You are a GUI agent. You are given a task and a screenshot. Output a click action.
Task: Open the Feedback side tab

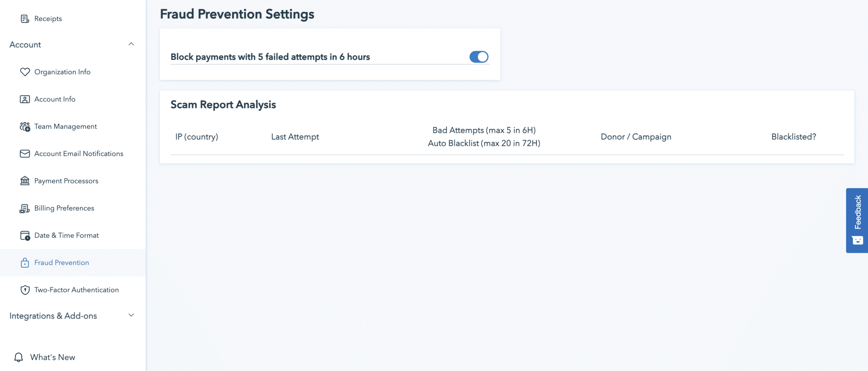pyautogui.click(x=857, y=220)
